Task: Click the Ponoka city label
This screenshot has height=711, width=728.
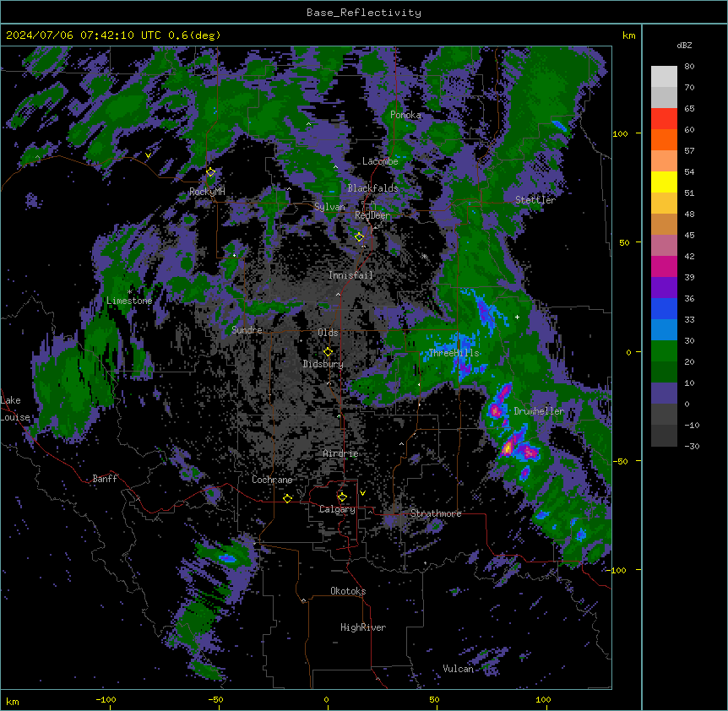Action: pos(405,115)
